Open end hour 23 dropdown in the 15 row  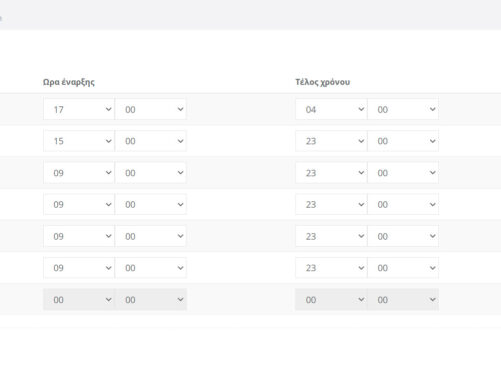331,141
